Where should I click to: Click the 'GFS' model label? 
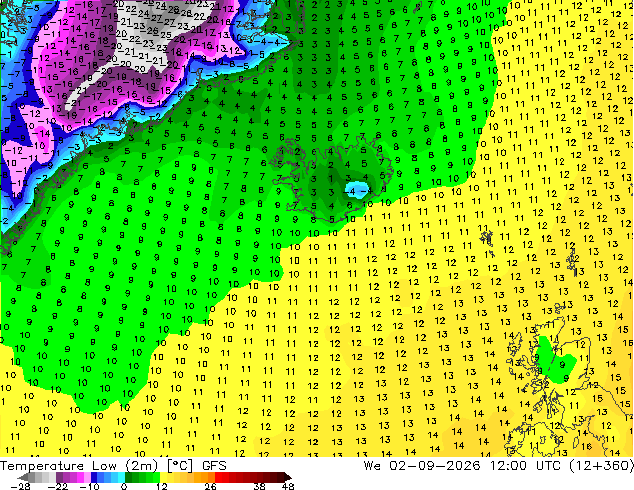214,466
